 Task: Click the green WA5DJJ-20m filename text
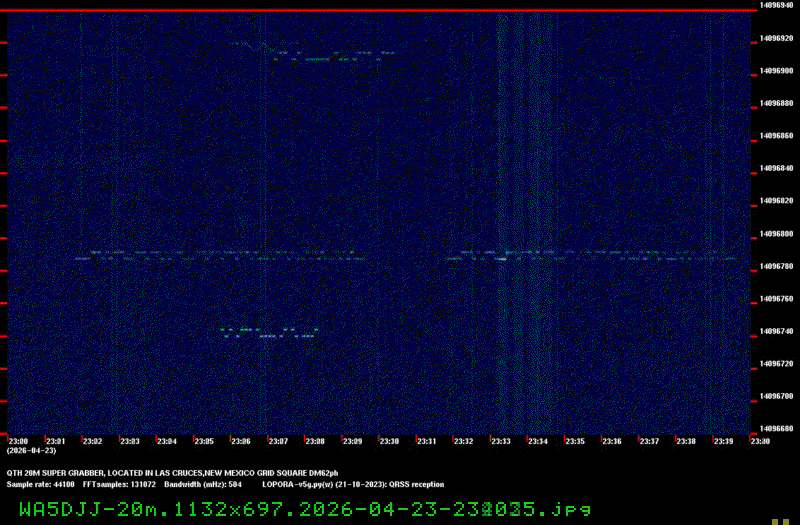(x=298, y=508)
